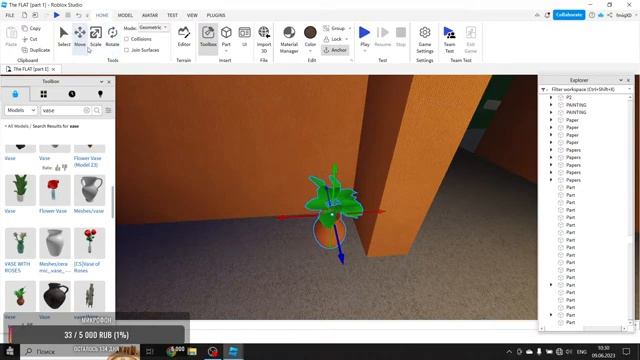Switch to the PLUGINS ribbon tab
Screen dimensions: 640x360
click(216, 15)
